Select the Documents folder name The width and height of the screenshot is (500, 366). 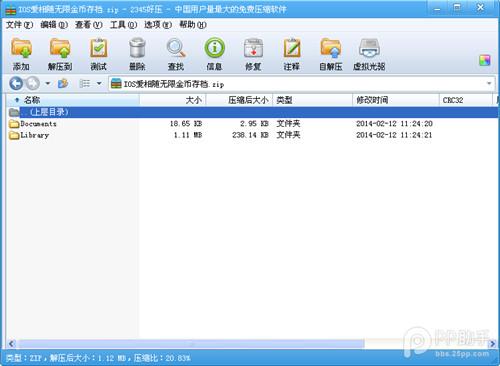[38, 124]
